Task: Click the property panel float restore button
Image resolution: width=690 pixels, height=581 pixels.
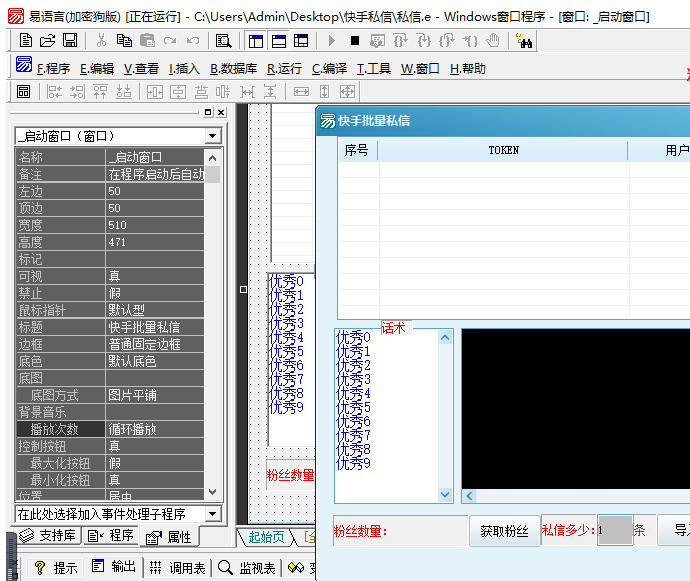Action: pos(208,113)
